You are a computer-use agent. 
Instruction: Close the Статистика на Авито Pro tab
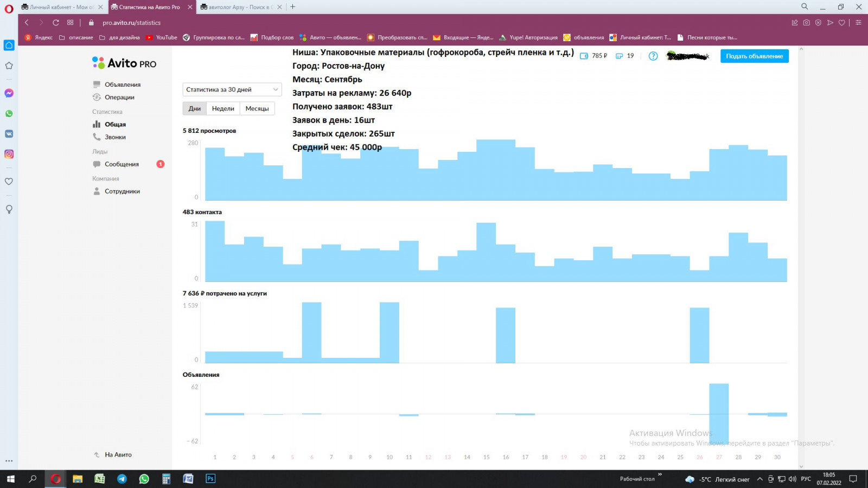point(190,7)
